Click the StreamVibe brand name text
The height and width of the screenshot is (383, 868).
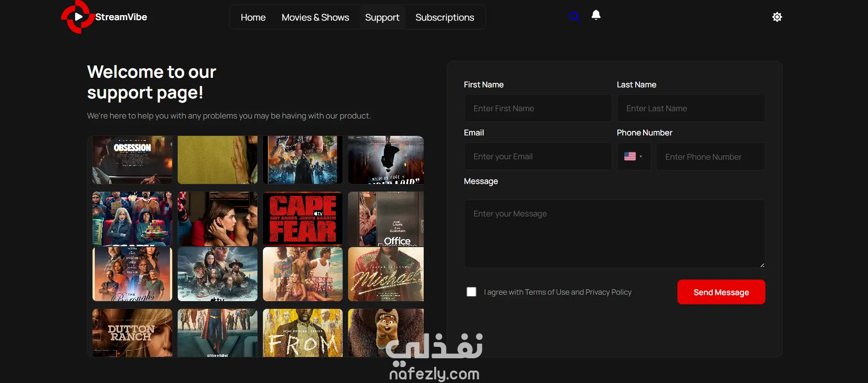(x=121, y=17)
